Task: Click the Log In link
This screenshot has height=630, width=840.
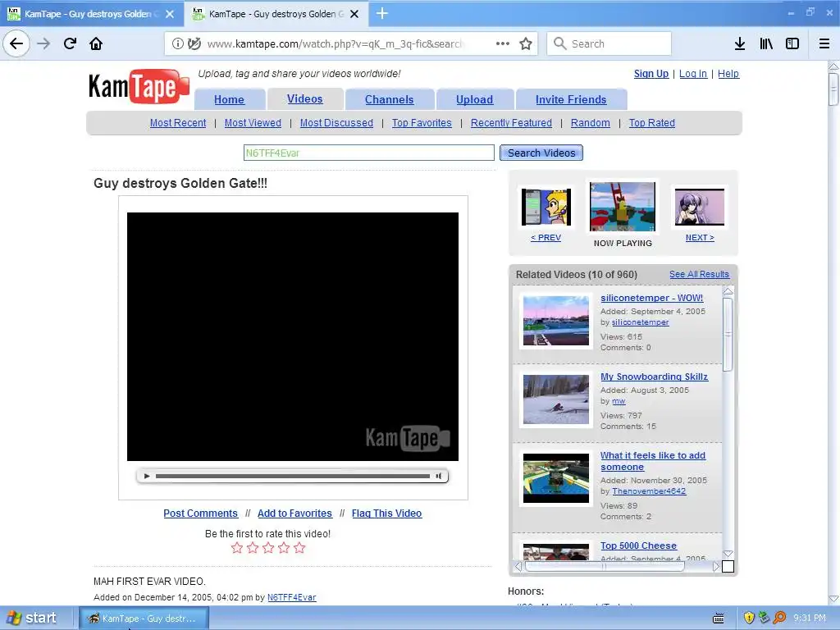Action: [693, 74]
